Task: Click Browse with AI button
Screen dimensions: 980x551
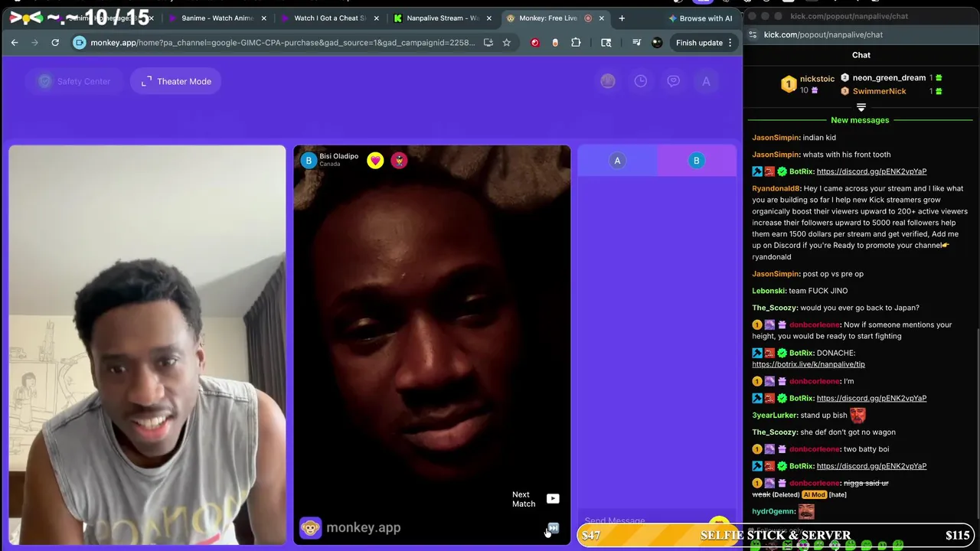Action: [x=699, y=18]
